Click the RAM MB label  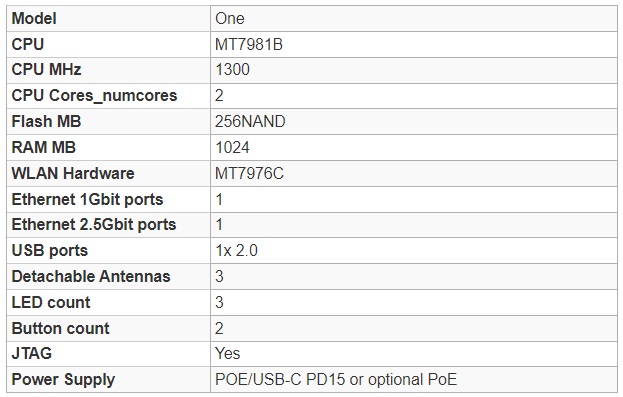coord(44,147)
